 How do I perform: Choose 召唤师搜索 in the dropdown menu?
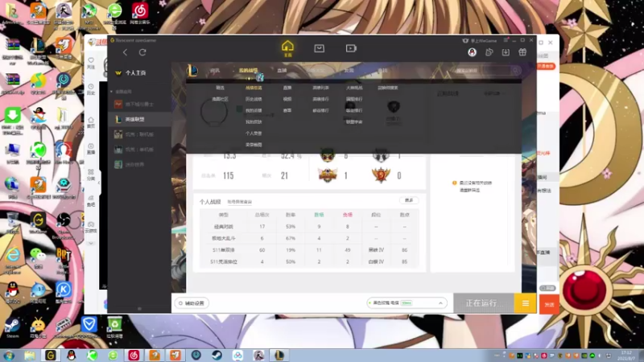click(x=388, y=88)
